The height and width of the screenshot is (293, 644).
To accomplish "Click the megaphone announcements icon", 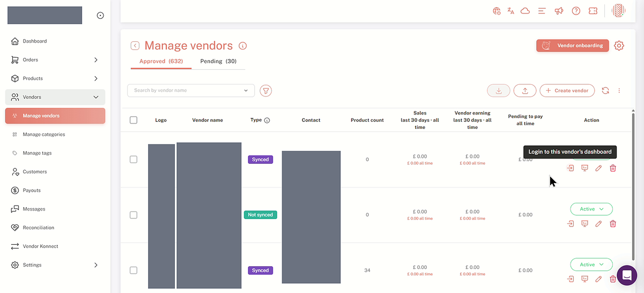I will [x=559, y=11].
